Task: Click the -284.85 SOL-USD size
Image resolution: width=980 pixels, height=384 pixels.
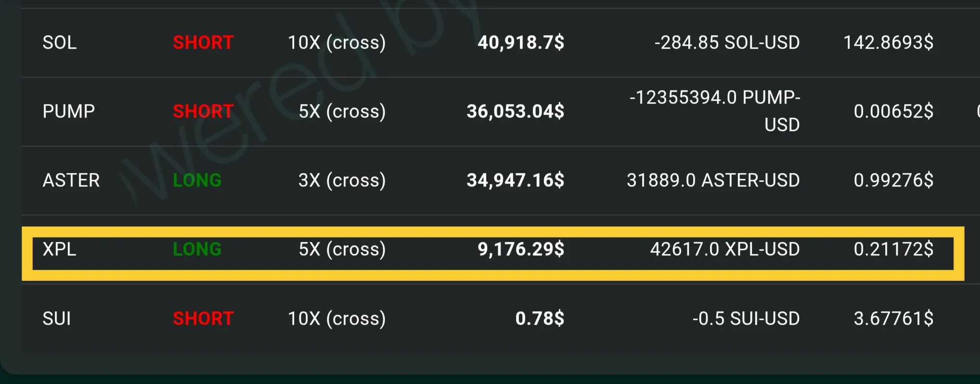Action: pos(727,42)
